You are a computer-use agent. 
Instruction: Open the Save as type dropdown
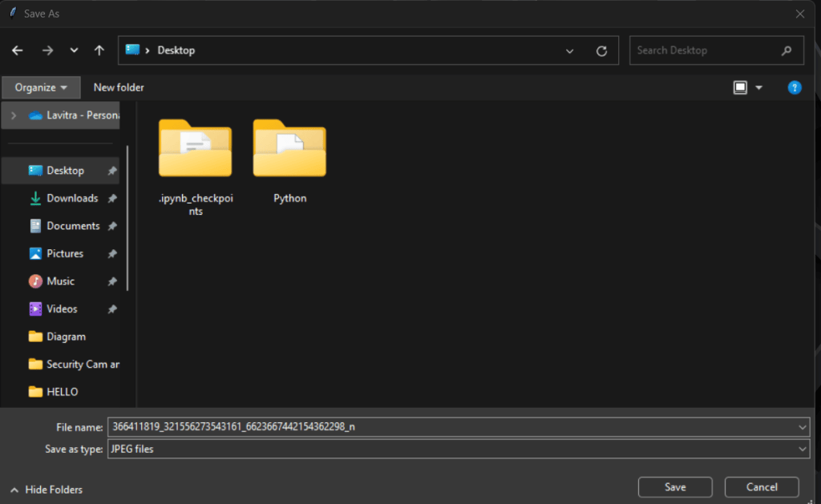click(458, 449)
